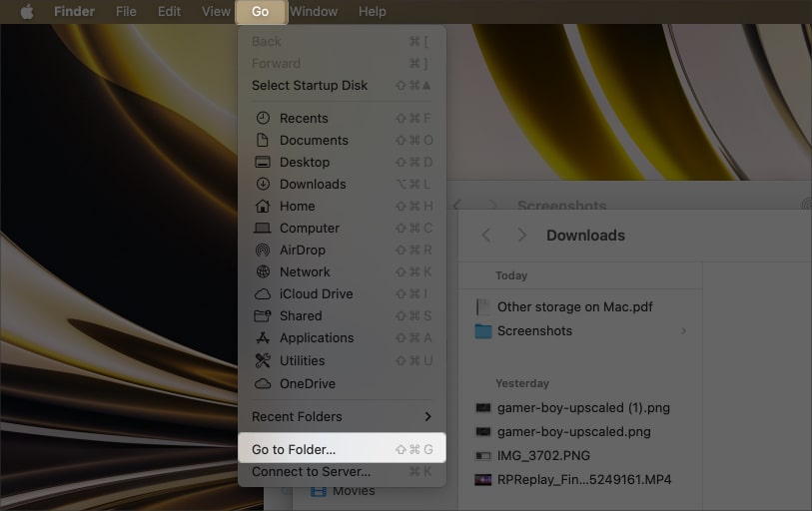The image size is (812, 511).
Task: Open the View menu
Action: [216, 11]
